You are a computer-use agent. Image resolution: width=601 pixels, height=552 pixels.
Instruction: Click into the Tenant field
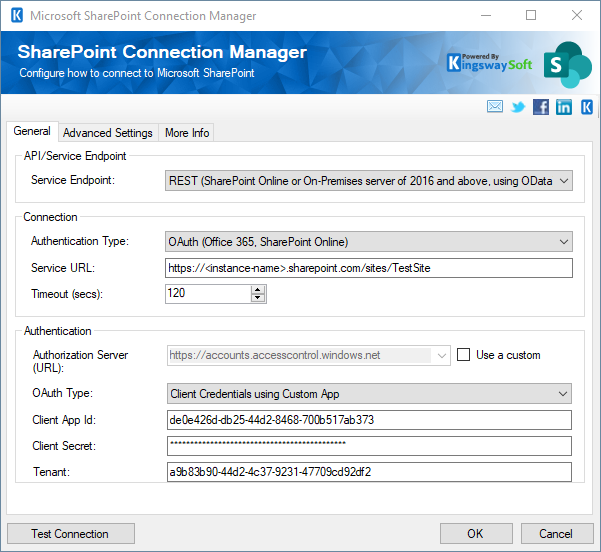[x=369, y=472]
